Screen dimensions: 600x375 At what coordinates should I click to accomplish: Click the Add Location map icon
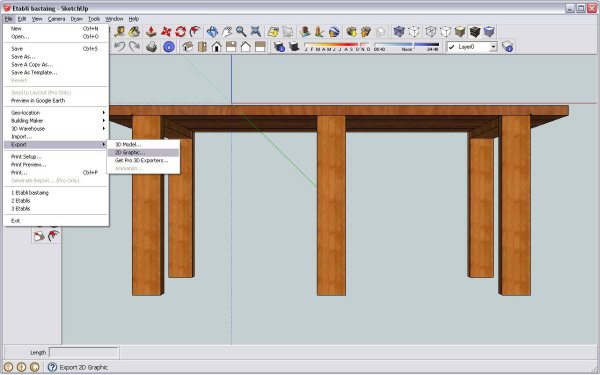[273, 31]
